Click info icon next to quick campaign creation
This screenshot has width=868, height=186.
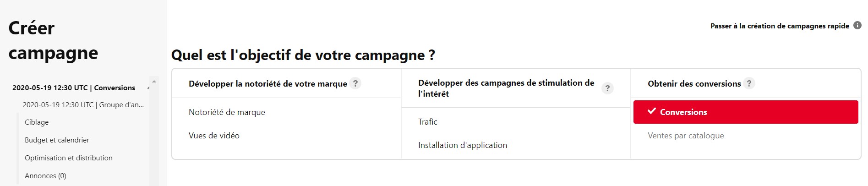point(857,26)
